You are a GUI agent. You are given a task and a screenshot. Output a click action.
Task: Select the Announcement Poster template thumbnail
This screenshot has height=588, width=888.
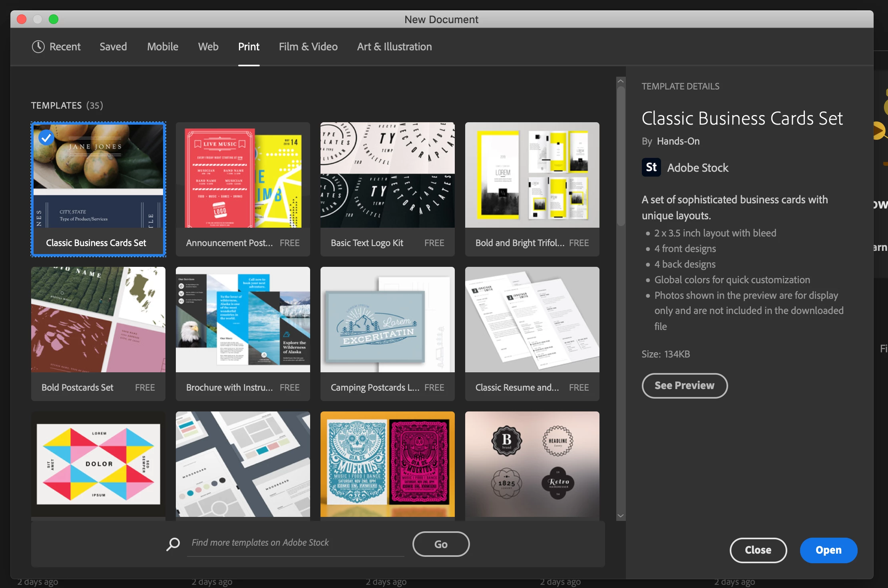click(243, 175)
